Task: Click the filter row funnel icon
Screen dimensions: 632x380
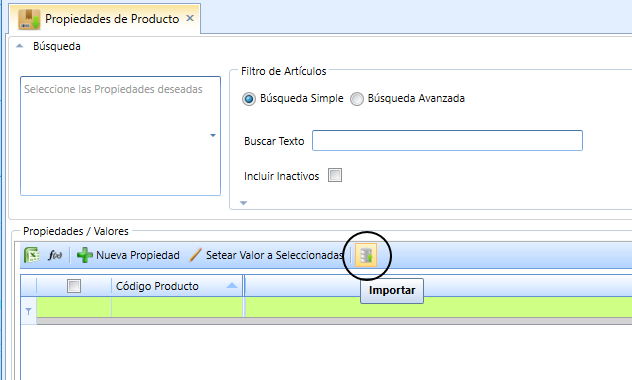Action: [29, 311]
